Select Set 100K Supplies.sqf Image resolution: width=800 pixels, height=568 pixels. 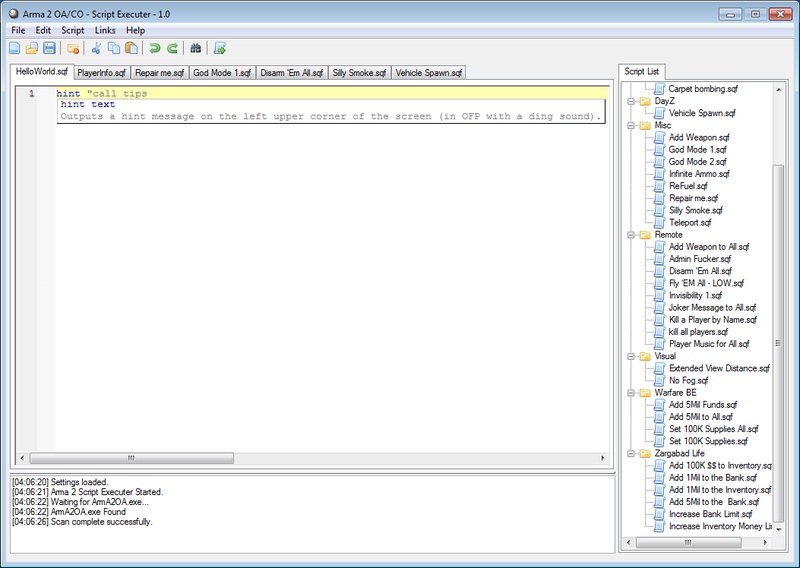[x=708, y=441]
